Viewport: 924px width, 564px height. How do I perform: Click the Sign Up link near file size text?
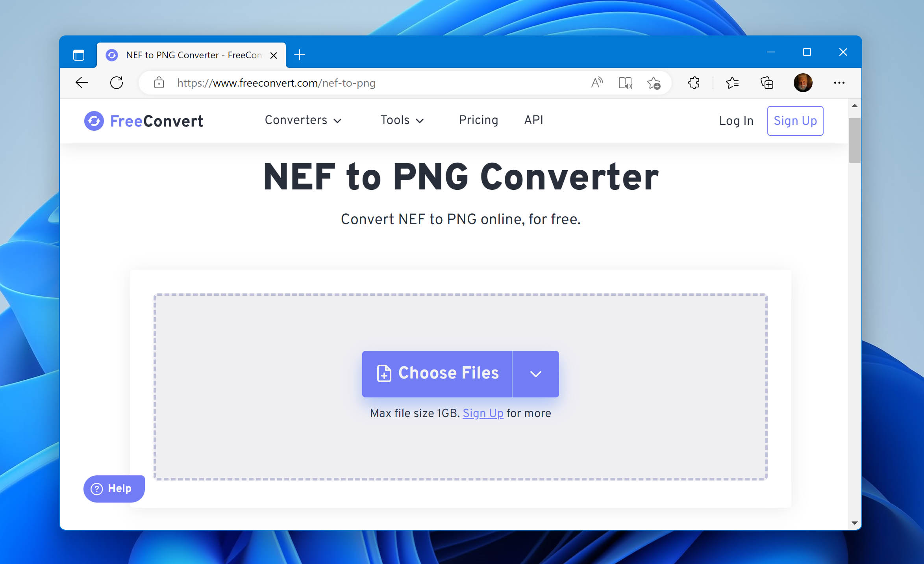click(482, 414)
